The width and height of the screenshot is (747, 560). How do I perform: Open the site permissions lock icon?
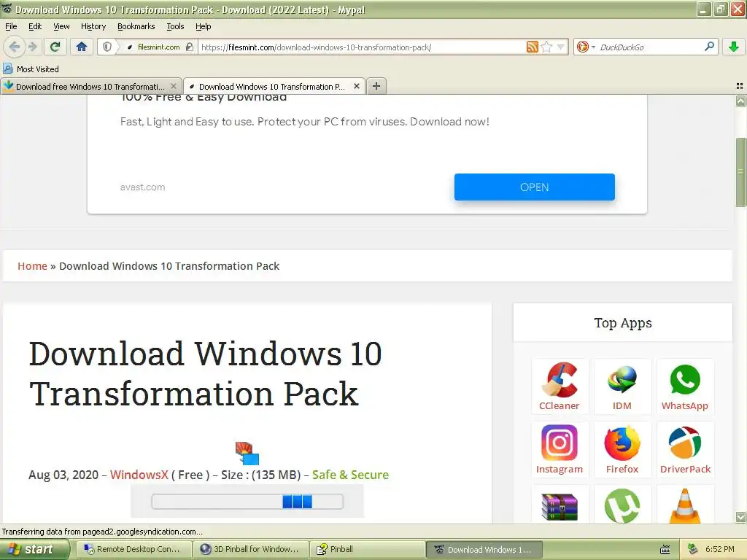190,47
